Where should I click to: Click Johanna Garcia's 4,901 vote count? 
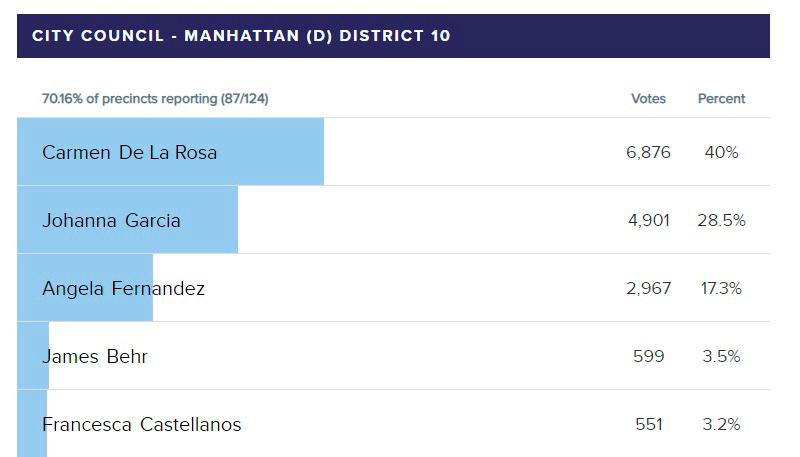[x=649, y=221]
